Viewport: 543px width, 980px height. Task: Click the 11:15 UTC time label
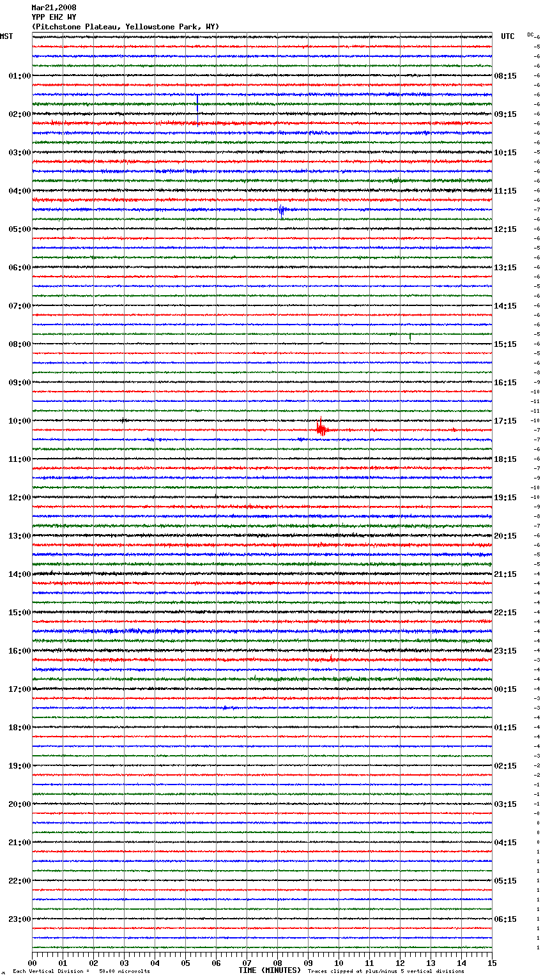pos(505,191)
